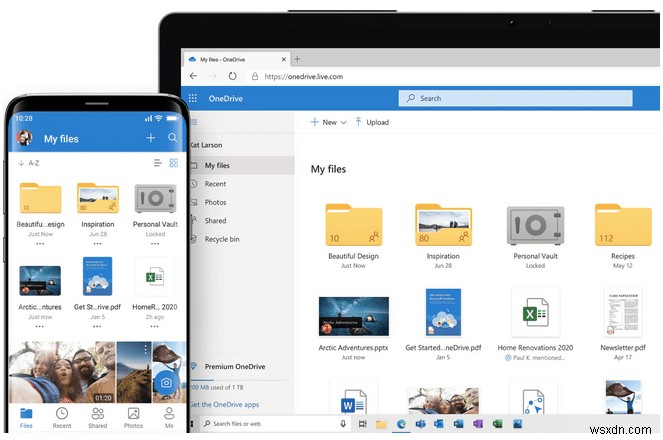
Task: Toggle the web sidebar hamburger menu
Action: 194,122
